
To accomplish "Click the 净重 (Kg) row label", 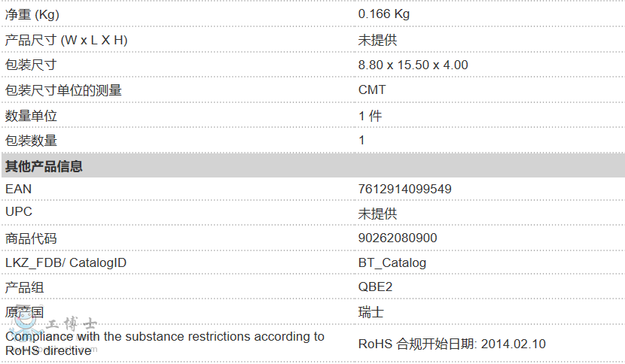I will point(32,14).
